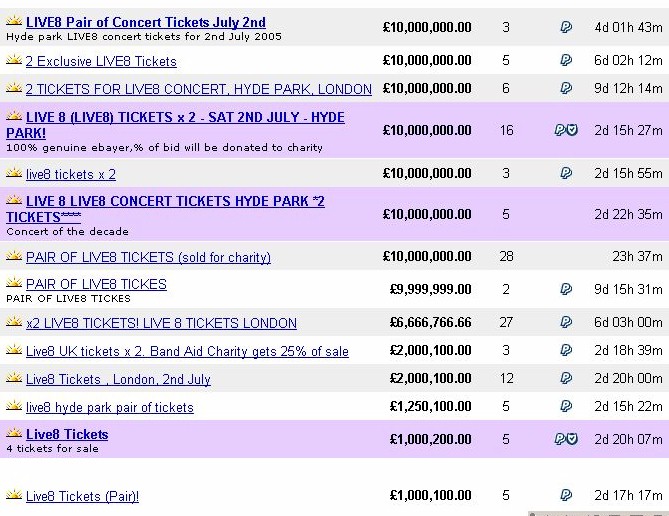Click PayPal icon for LIVE8 Pair of Concert Tickets
This screenshot has width=669, height=516.
pos(566,27)
